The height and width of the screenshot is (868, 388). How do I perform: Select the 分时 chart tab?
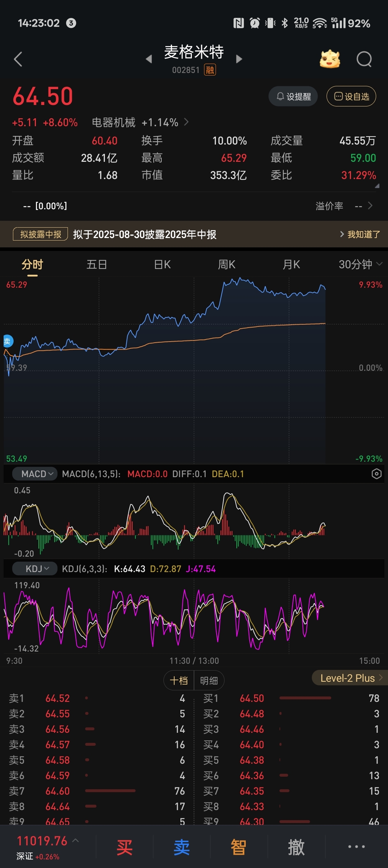(x=32, y=265)
